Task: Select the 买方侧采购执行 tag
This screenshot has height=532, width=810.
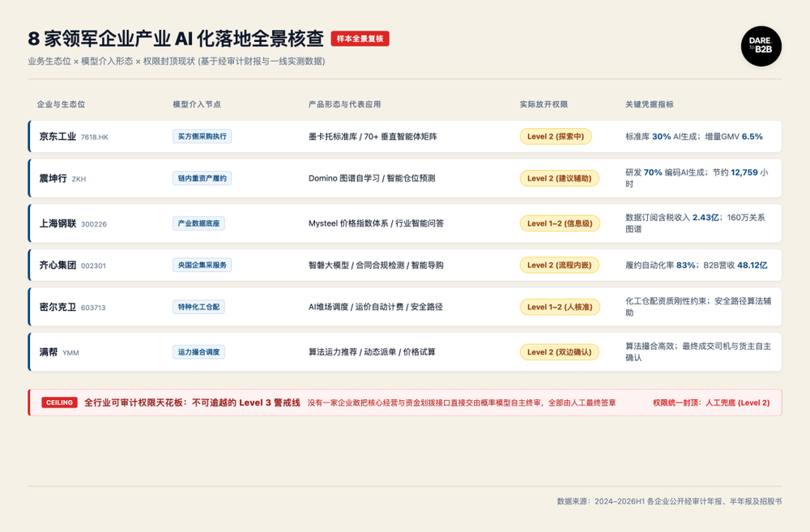Action: click(x=202, y=136)
